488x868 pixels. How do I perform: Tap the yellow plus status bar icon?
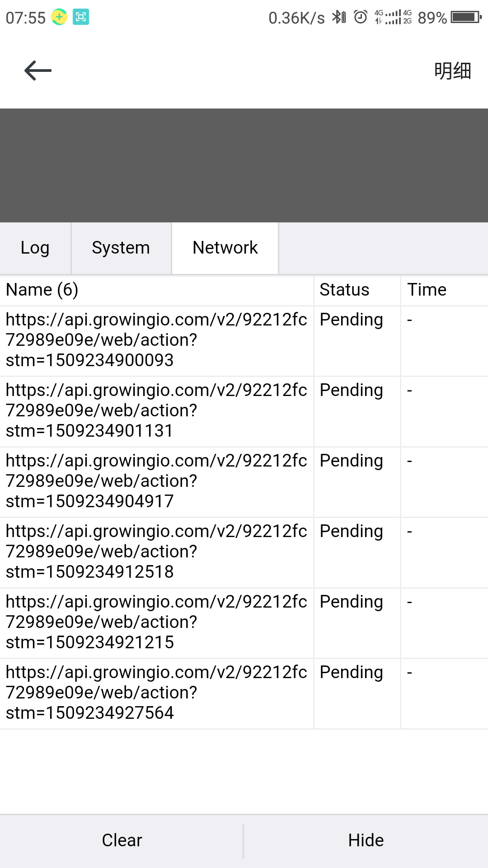[59, 17]
